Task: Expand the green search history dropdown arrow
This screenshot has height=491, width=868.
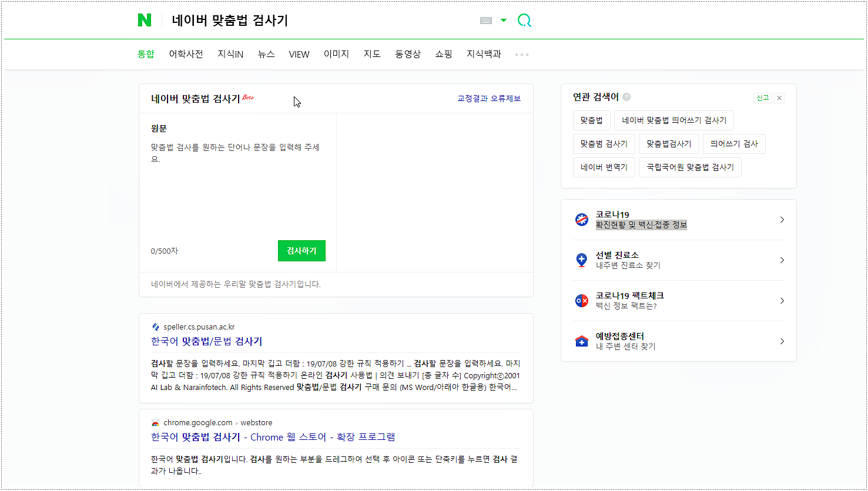Action: click(504, 21)
